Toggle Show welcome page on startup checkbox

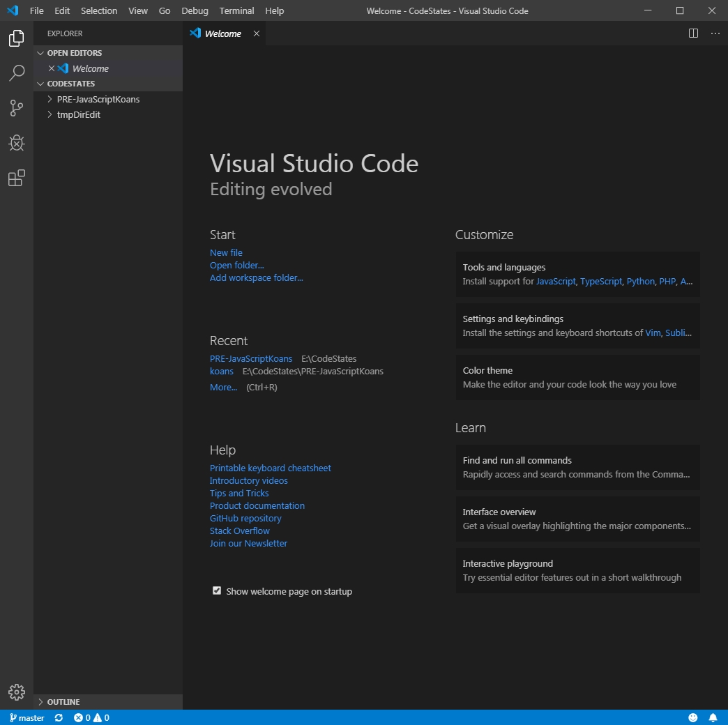217,590
